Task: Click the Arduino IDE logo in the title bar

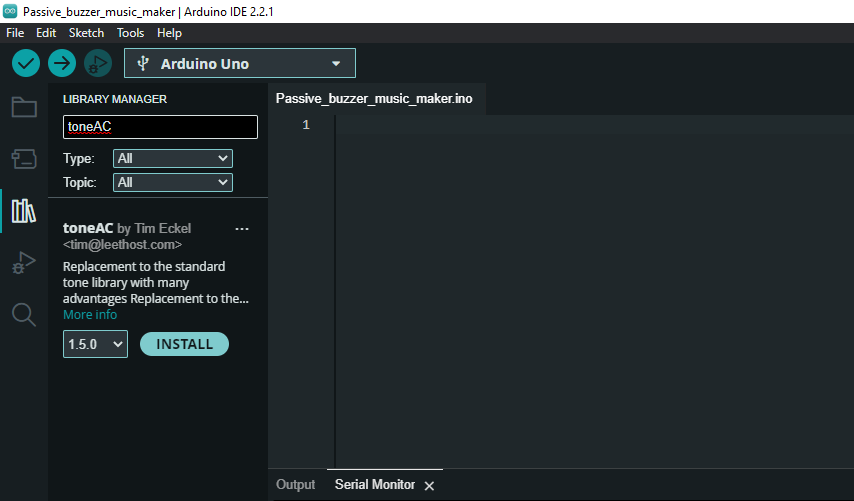Action: 10,11
